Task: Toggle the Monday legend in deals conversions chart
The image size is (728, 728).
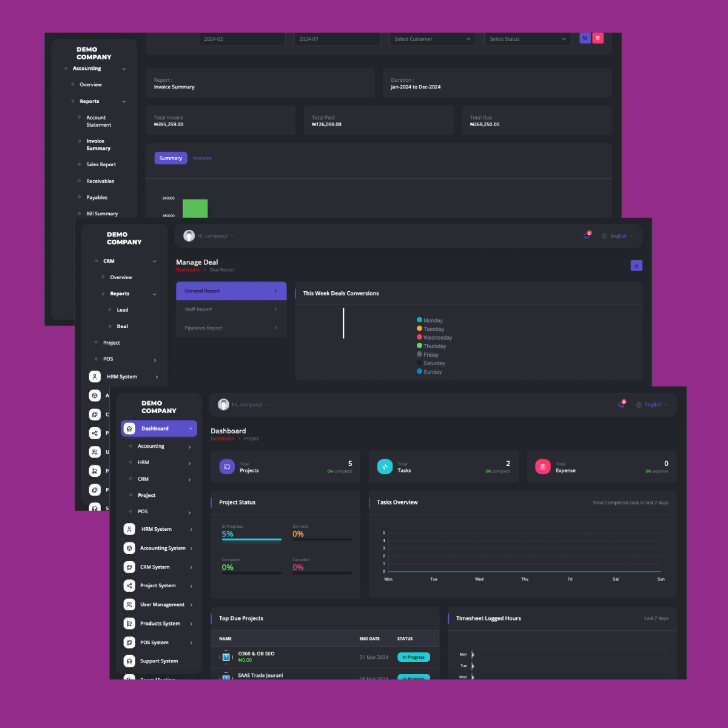Action: [x=430, y=320]
